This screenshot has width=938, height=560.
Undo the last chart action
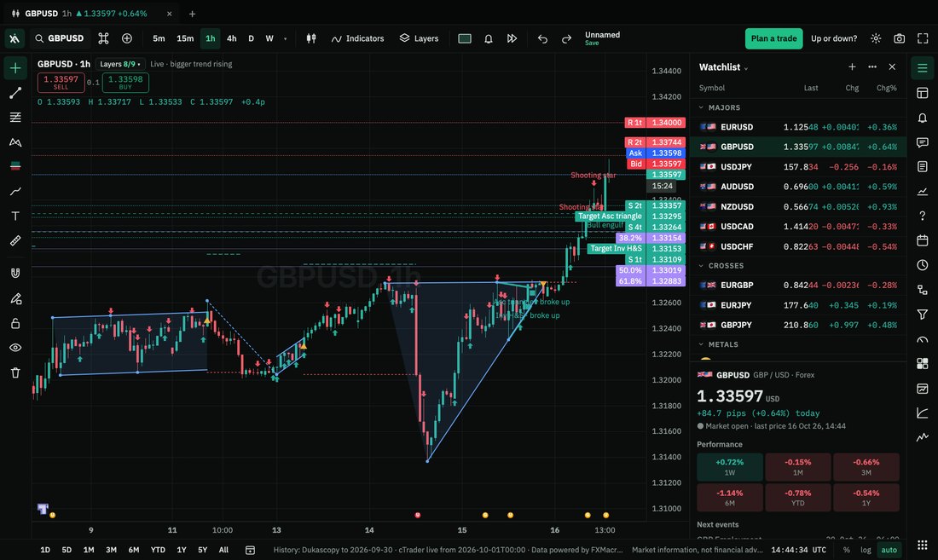click(x=542, y=38)
